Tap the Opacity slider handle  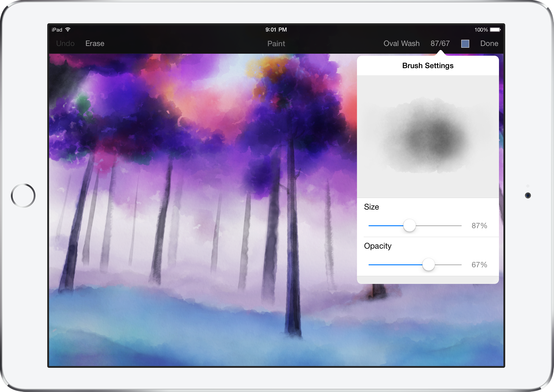coord(428,264)
